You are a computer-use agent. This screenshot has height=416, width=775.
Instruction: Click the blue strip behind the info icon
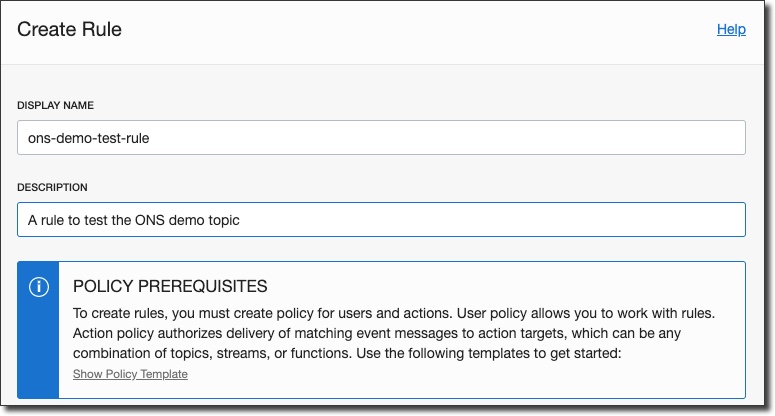pos(39,350)
